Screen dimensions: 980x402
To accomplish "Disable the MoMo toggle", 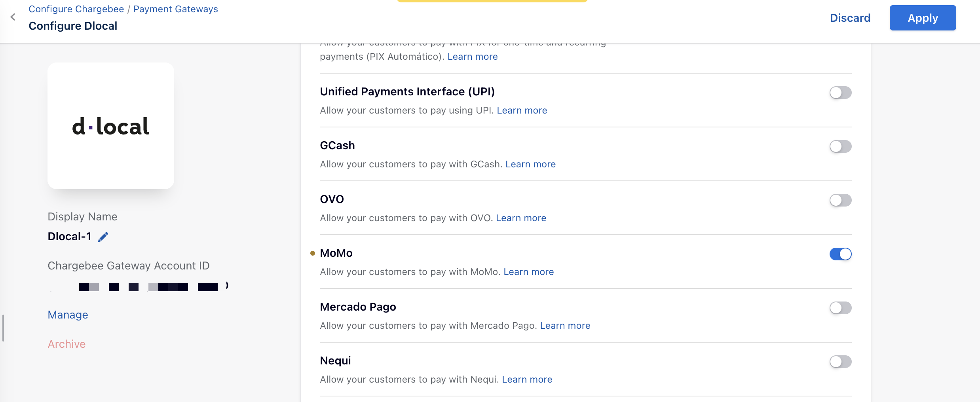I will [840, 254].
